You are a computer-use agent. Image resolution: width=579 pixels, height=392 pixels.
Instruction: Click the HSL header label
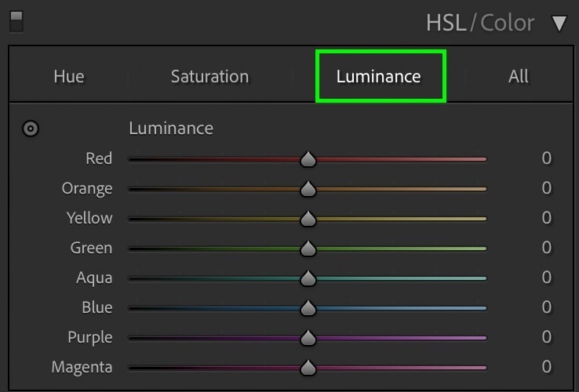446,23
